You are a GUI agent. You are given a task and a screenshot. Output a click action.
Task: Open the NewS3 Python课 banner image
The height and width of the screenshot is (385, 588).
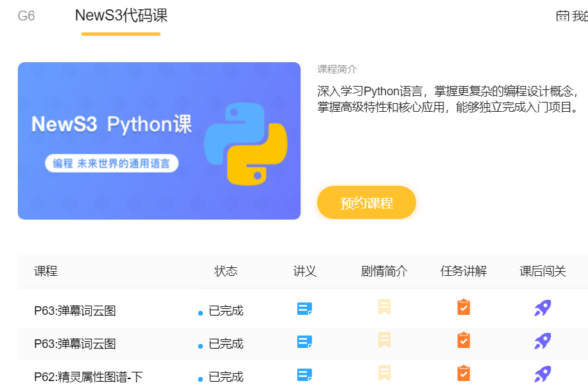point(159,141)
